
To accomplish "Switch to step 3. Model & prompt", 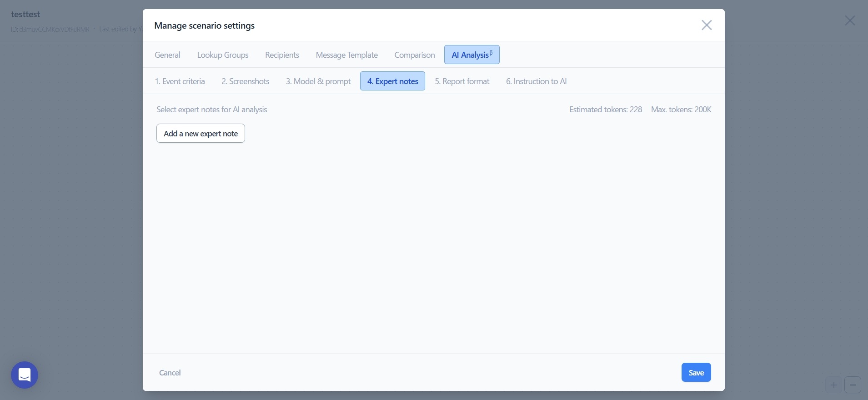I will click(x=318, y=81).
